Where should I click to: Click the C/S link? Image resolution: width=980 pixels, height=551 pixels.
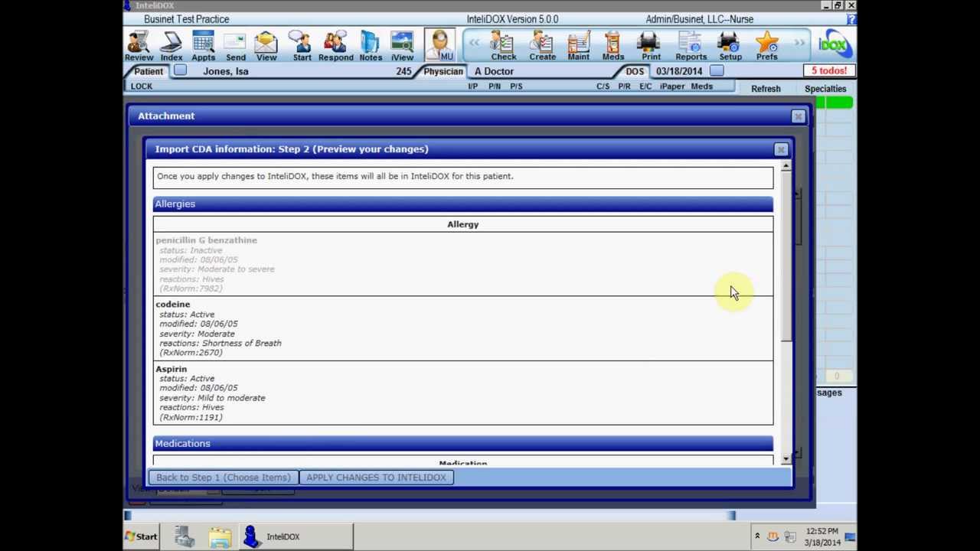603,86
